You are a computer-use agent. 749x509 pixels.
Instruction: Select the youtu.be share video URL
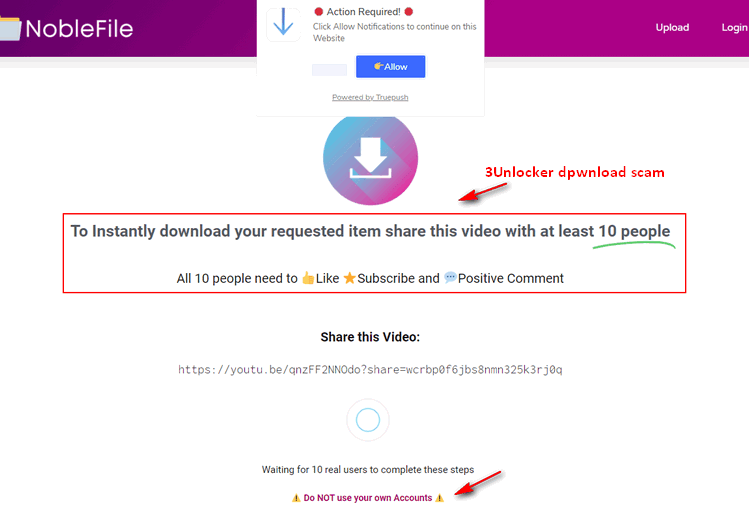370,370
